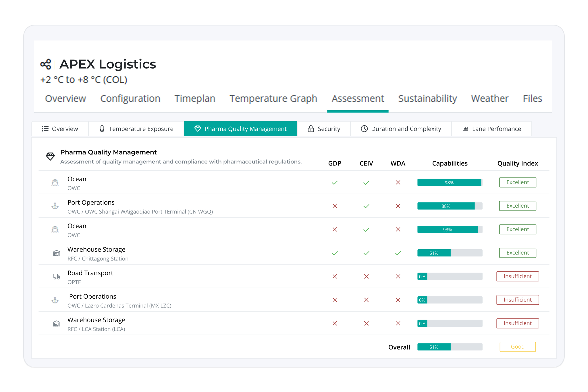This screenshot has height=392, width=588.
Task: Open the Temperature Exposure sub-tab
Action: point(136,129)
